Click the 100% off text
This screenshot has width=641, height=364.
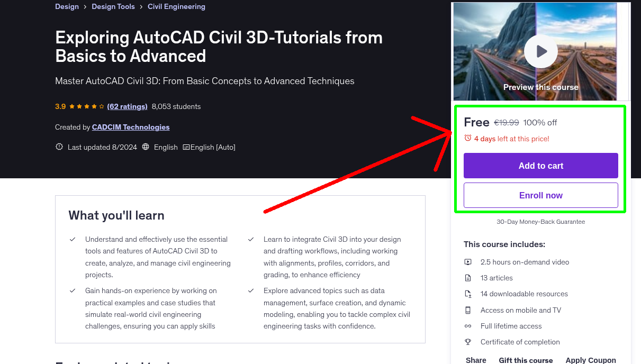click(540, 122)
